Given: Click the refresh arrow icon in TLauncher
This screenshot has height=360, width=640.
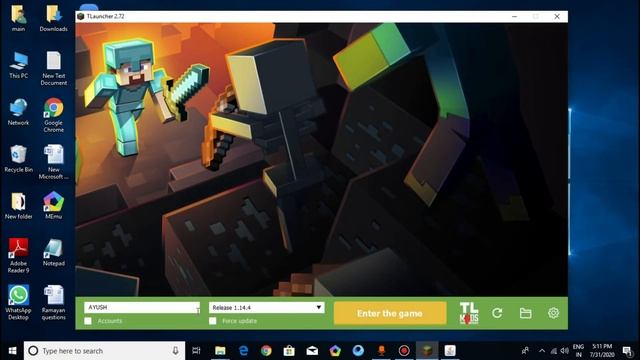Looking at the screenshot, I should (x=497, y=313).
